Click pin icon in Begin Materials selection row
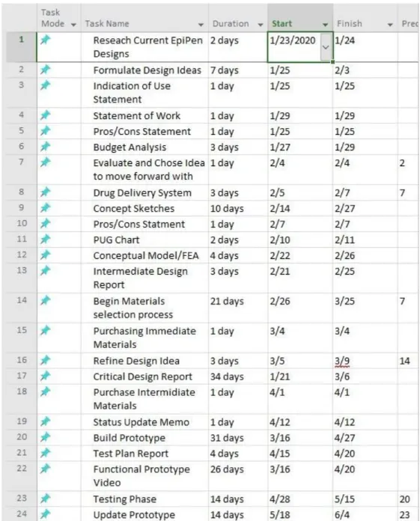Screen dimensions: 420x521 pyautogui.click(x=45, y=300)
